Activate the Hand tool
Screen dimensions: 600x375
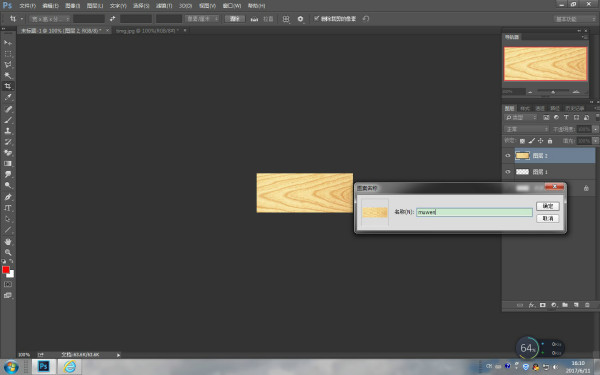coord(8,241)
